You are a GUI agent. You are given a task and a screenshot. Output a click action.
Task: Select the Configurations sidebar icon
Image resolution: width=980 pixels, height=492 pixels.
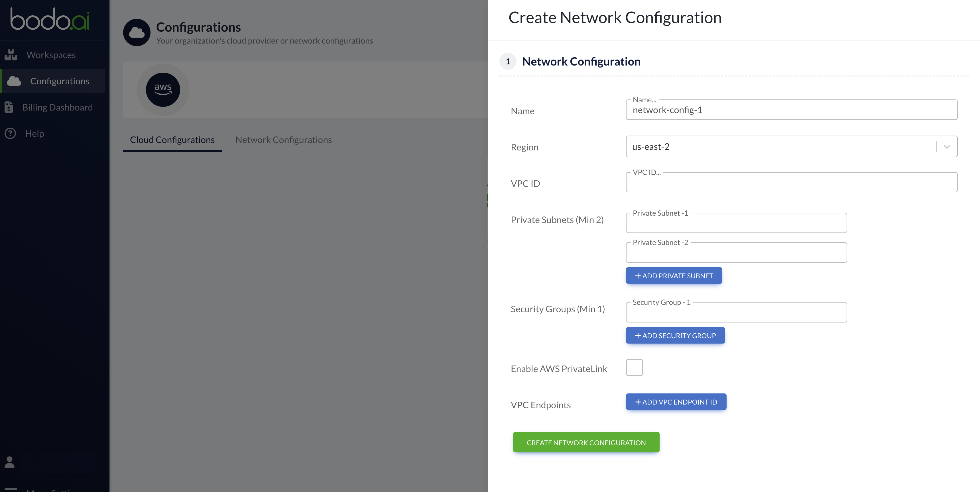(14, 80)
